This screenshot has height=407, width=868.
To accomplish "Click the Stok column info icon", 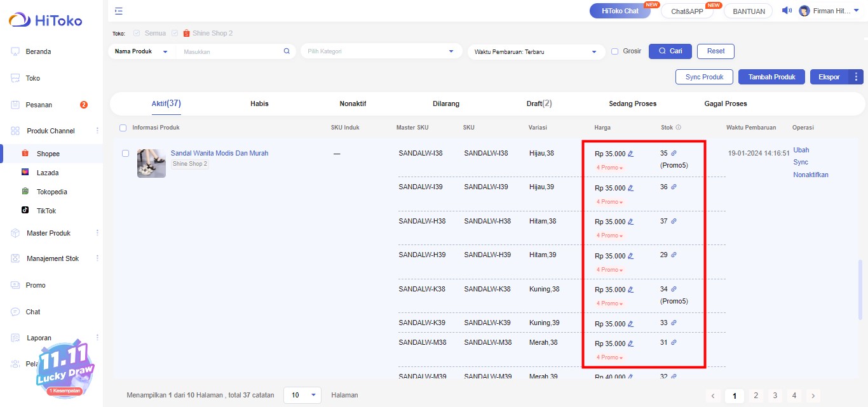I will [678, 128].
